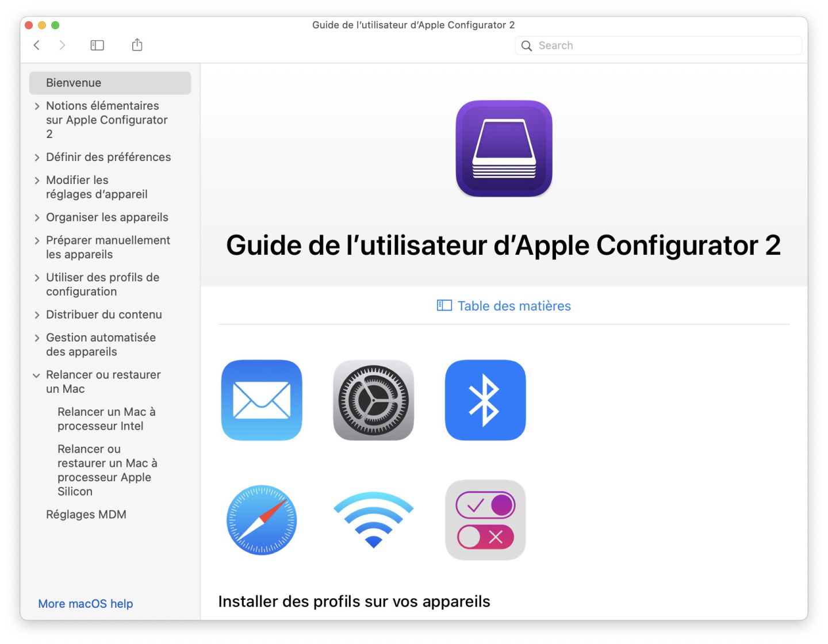Image resolution: width=828 pixels, height=644 pixels.
Task: Maximize the window with green button
Action: pos(55,25)
